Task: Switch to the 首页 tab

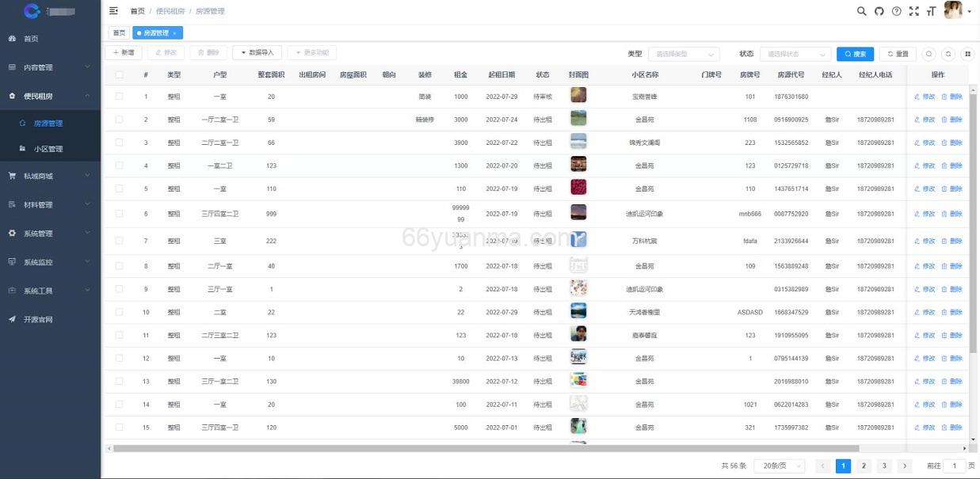Action: pyautogui.click(x=118, y=32)
